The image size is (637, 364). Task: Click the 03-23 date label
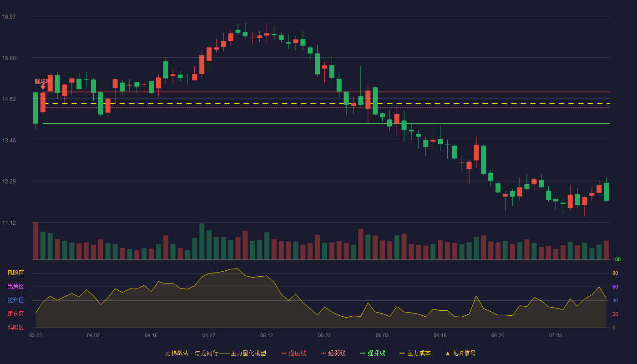(35, 335)
